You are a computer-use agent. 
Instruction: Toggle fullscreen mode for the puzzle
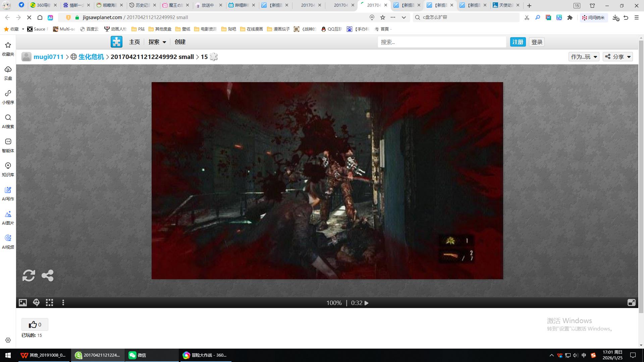pos(631,303)
